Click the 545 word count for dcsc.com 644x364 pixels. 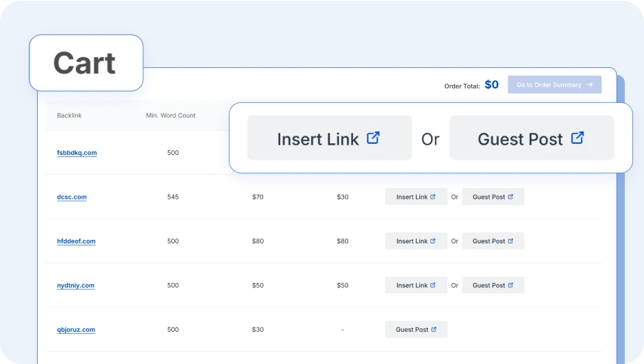(x=173, y=197)
